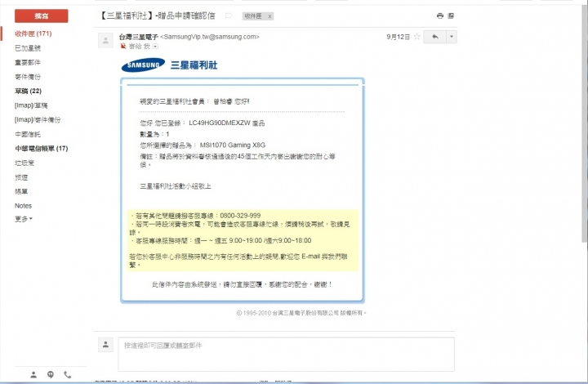Click product code LC49HG90DMEXZW
The height and width of the screenshot is (384, 588).
tap(220, 123)
